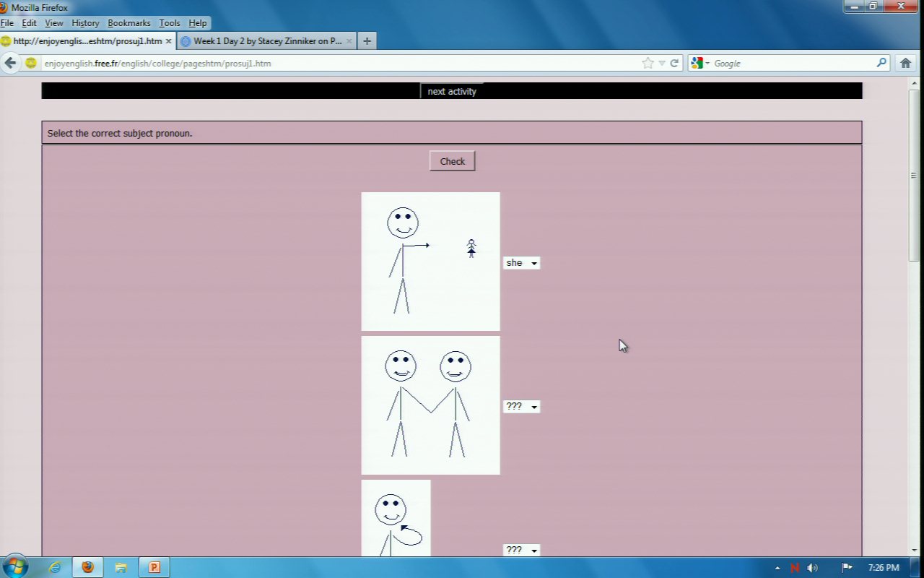Click the Windows Start orb
The height and width of the screenshot is (578, 924).
[x=15, y=566]
